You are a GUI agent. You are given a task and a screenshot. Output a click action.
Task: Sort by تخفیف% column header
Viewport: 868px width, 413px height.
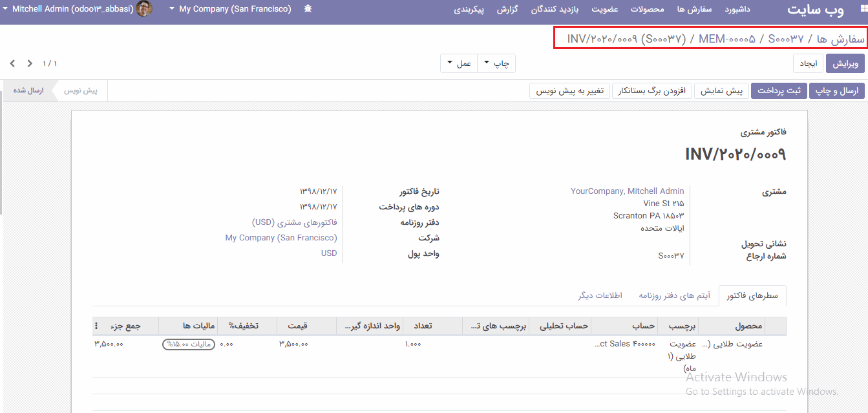pos(248,326)
